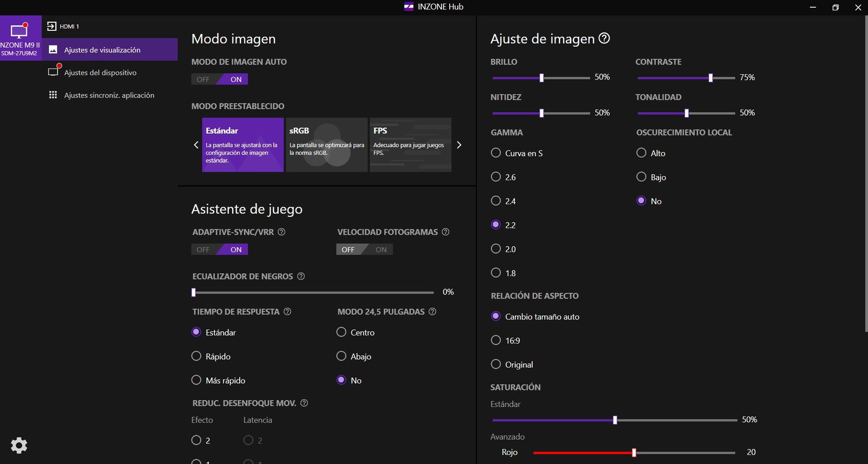Adjust the Contraste slider

[x=686, y=78]
